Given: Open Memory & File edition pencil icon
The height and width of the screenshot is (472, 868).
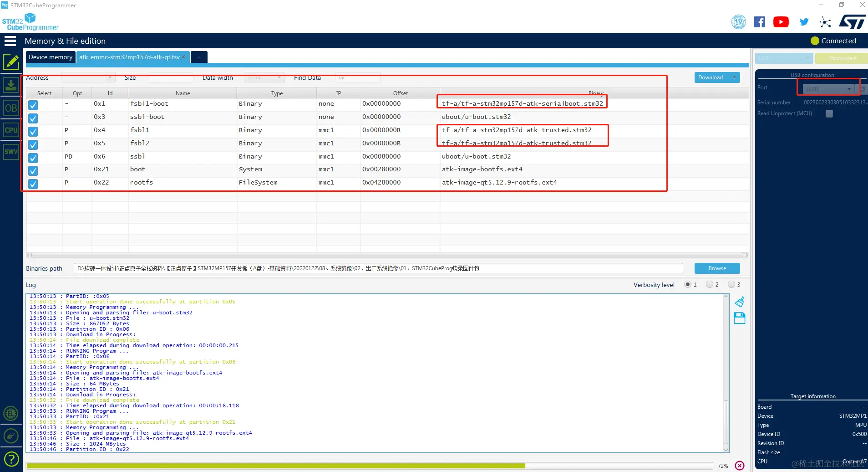Looking at the screenshot, I should click(11, 62).
